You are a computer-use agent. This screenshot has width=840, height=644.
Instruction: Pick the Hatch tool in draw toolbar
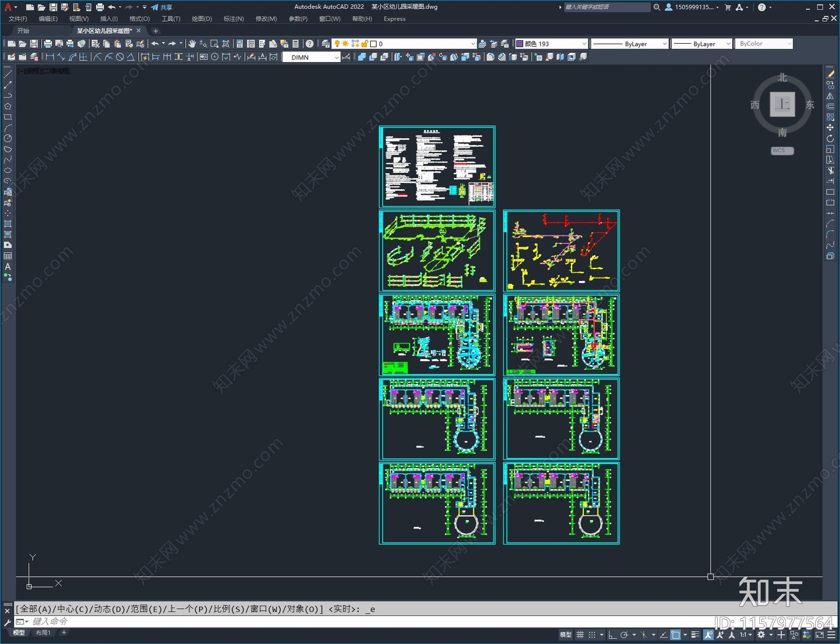point(8,224)
